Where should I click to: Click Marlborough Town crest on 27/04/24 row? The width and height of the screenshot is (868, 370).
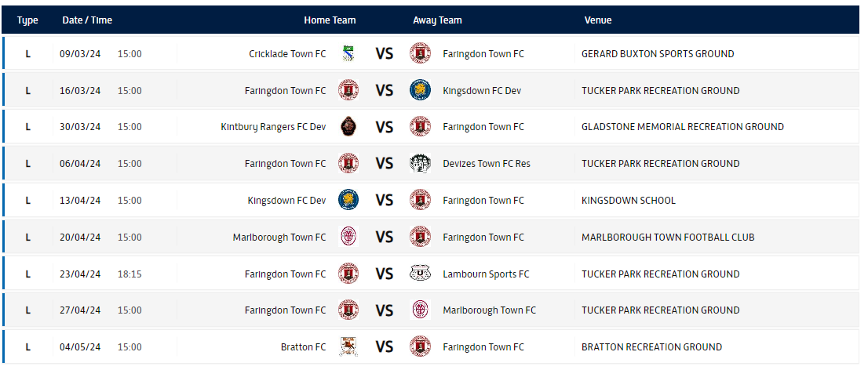coord(420,310)
